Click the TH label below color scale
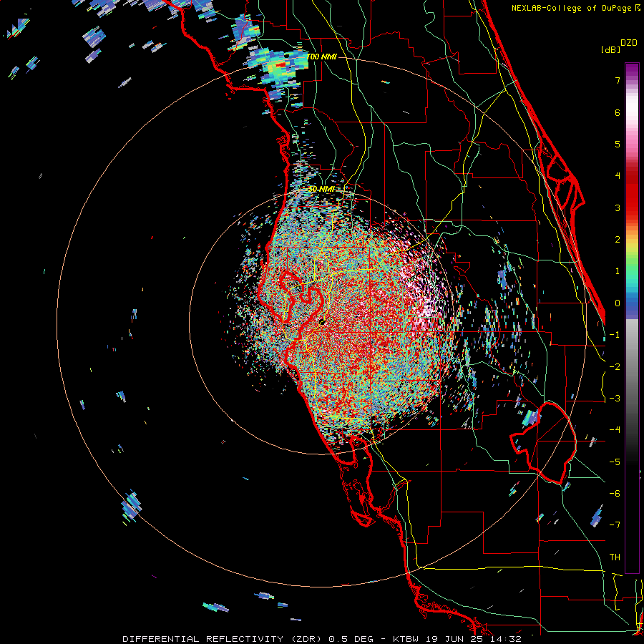The width and height of the screenshot is (644, 644). coord(615,557)
